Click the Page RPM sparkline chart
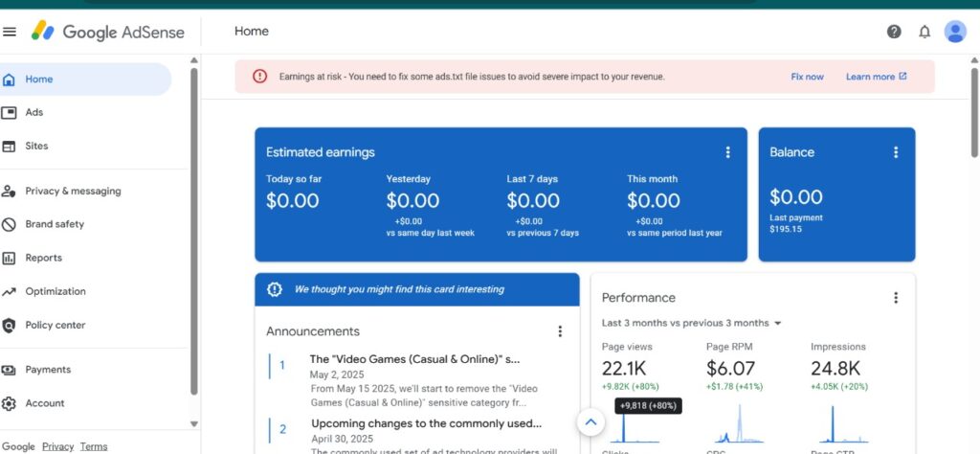 [740, 424]
